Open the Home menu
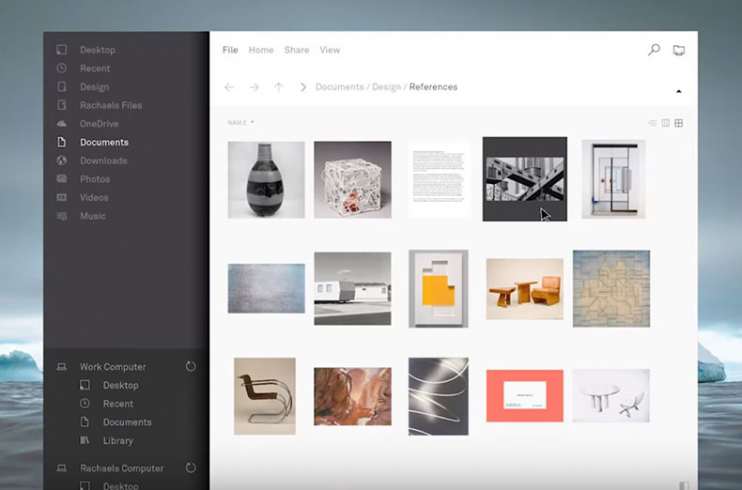 point(261,50)
